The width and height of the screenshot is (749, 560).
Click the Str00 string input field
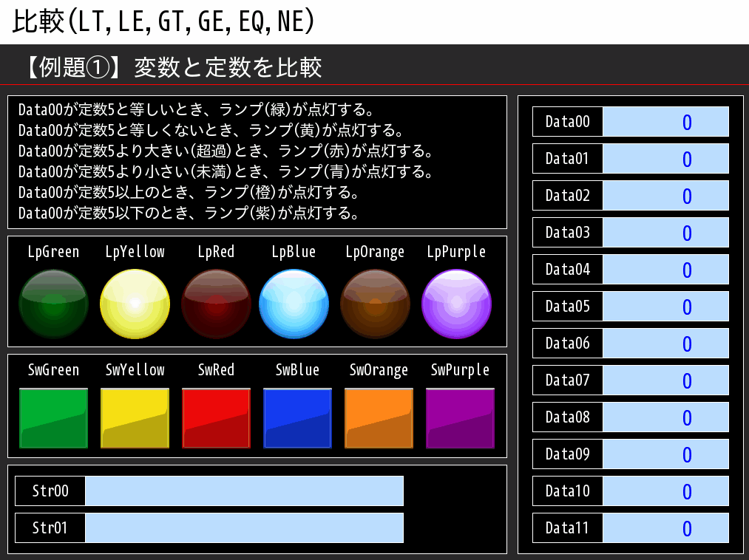click(x=244, y=491)
